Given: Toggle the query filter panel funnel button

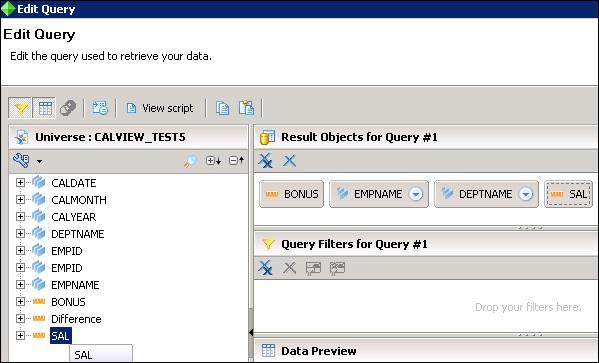Looking at the screenshot, I should (x=20, y=108).
